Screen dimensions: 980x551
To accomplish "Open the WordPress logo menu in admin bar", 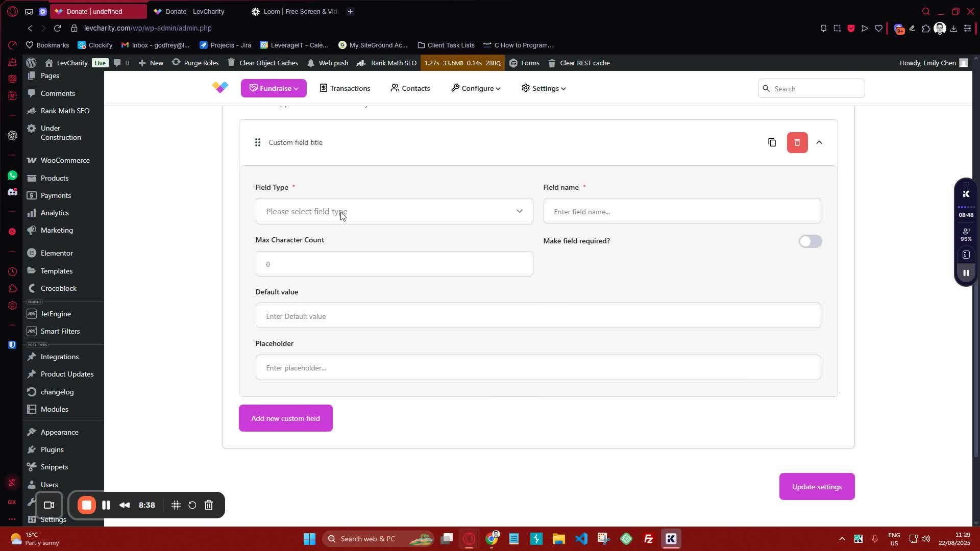I will pyautogui.click(x=31, y=63).
